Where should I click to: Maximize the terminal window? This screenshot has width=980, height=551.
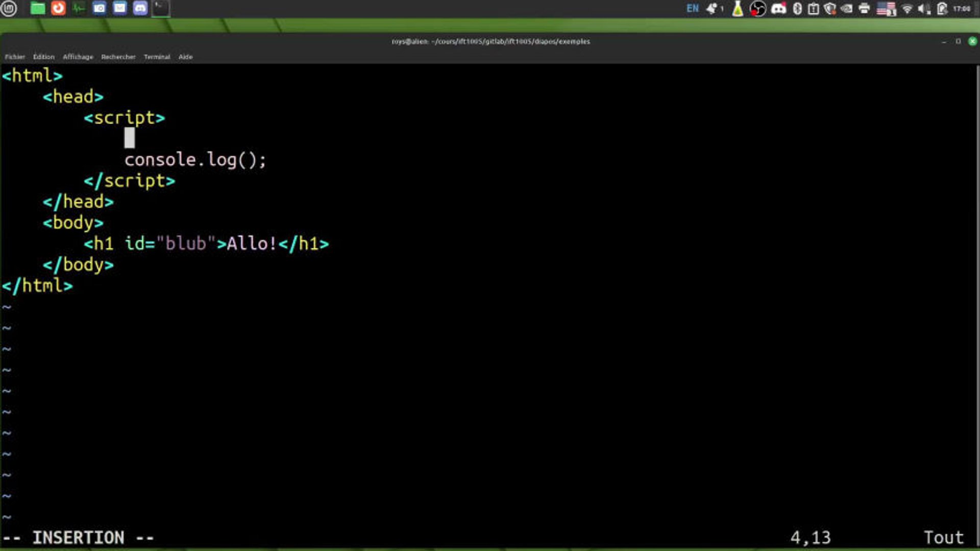tap(958, 41)
